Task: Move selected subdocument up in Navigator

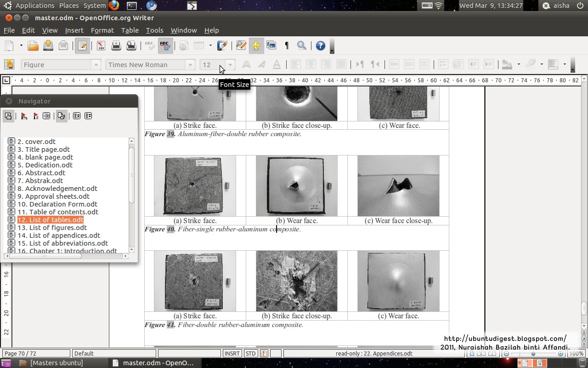Action: pos(77,116)
